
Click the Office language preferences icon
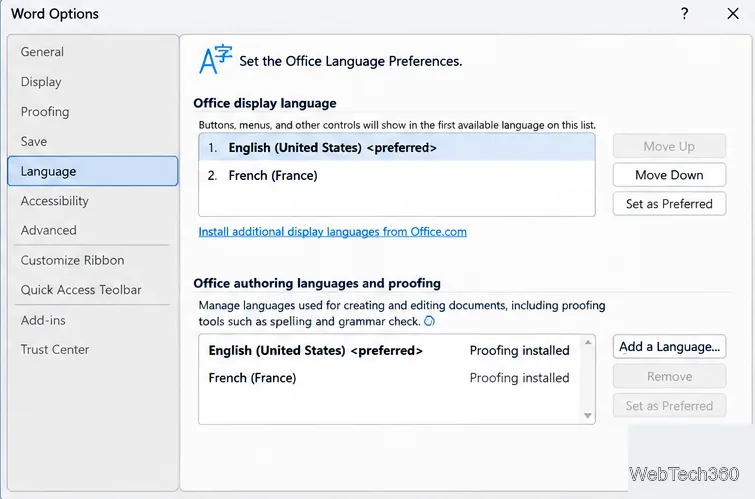point(215,59)
